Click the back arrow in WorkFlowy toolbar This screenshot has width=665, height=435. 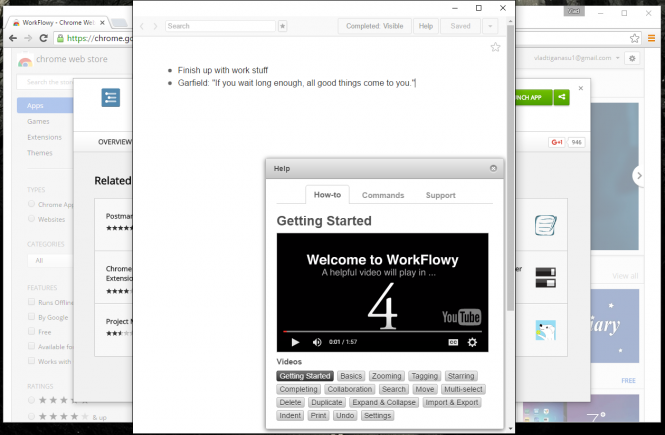pyautogui.click(x=142, y=26)
